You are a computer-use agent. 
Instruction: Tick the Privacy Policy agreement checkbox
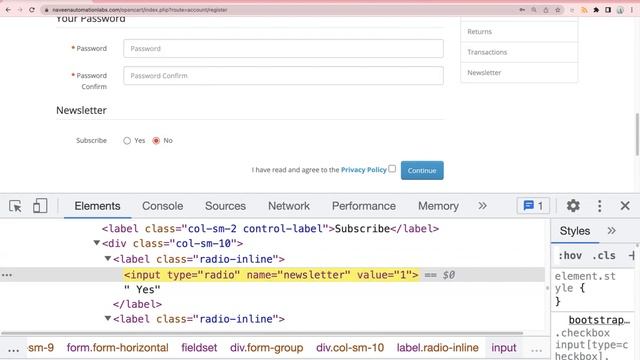tap(392, 169)
